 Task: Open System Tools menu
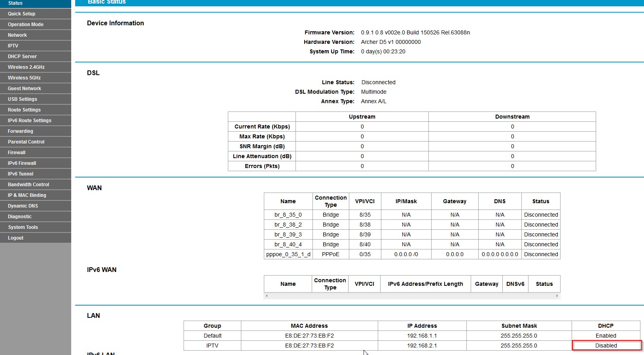23,227
